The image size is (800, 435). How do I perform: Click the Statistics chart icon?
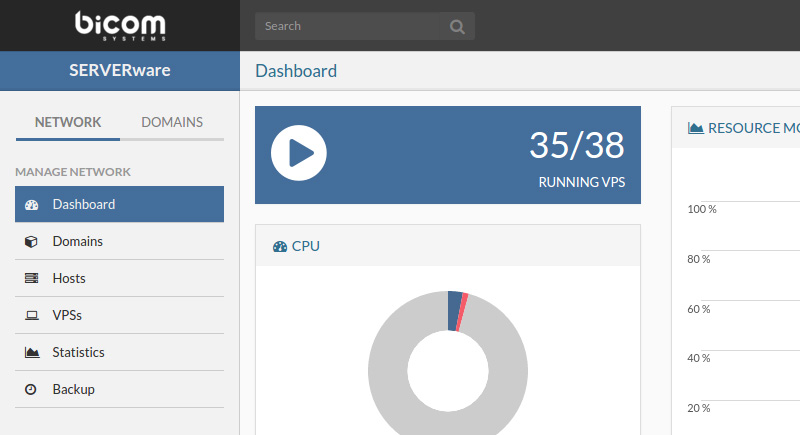(31, 353)
